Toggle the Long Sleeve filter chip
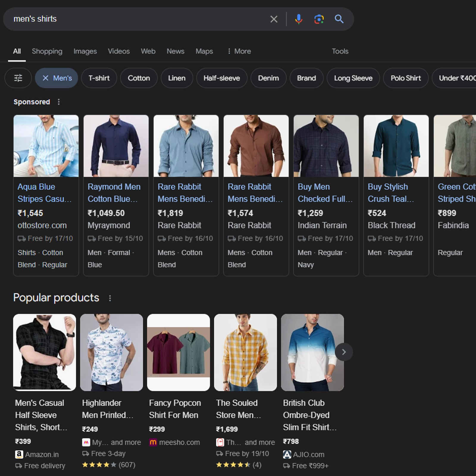476x476 pixels. pos(353,78)
